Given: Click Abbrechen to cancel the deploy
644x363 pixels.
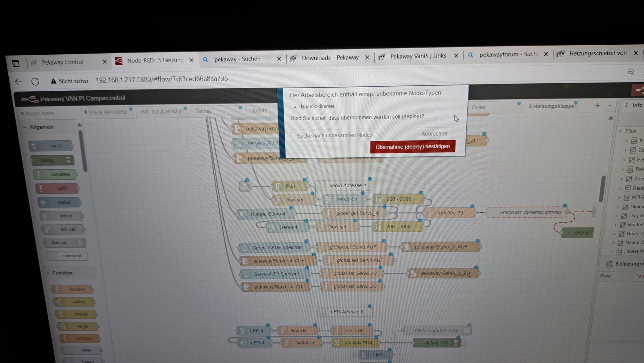Looking at the screenshot, I should pyautogui.click(x=434, y=134).
